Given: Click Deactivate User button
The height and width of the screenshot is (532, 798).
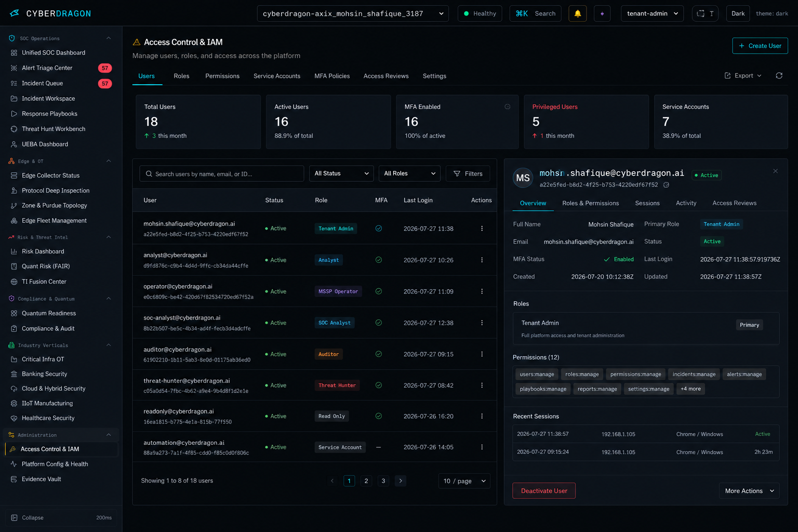Looking at the screenshot, I should pyautogui.click(x=544, y=491).
